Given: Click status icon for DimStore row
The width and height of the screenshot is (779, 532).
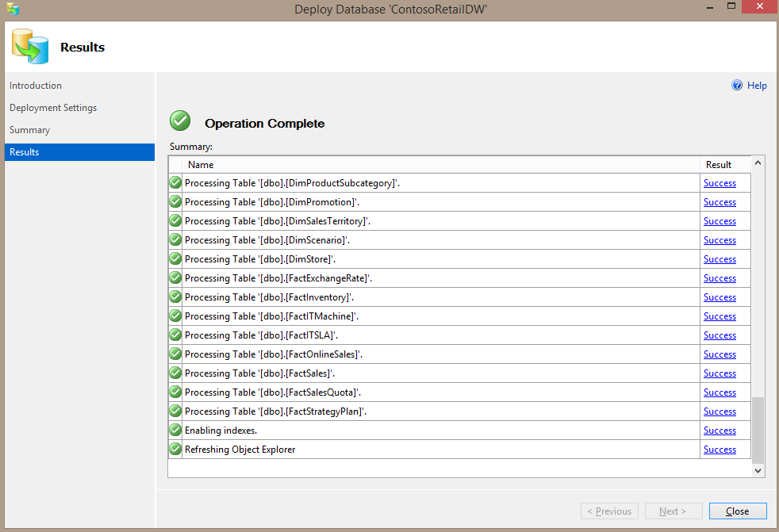Looking at the screenshot, I should (175, 258).
